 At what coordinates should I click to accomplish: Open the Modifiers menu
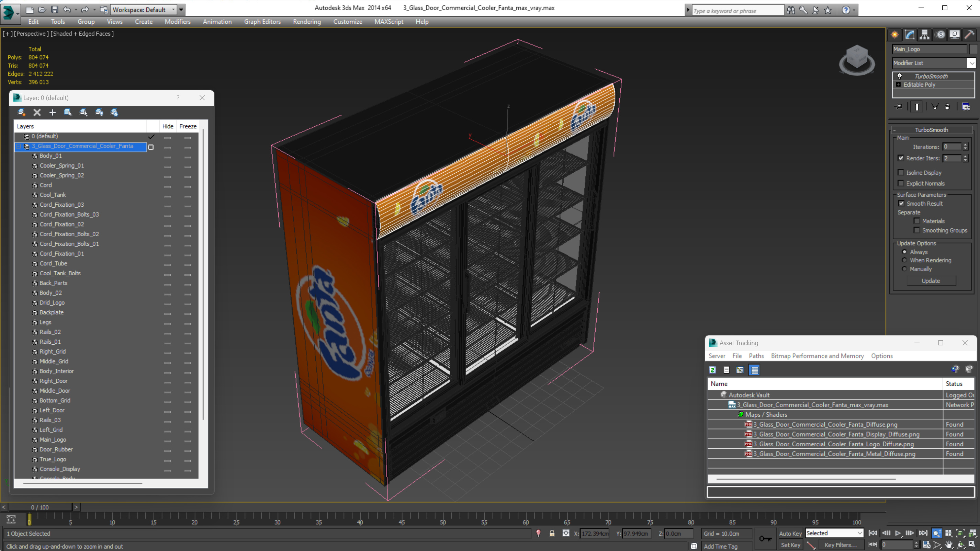pos(177,22)
